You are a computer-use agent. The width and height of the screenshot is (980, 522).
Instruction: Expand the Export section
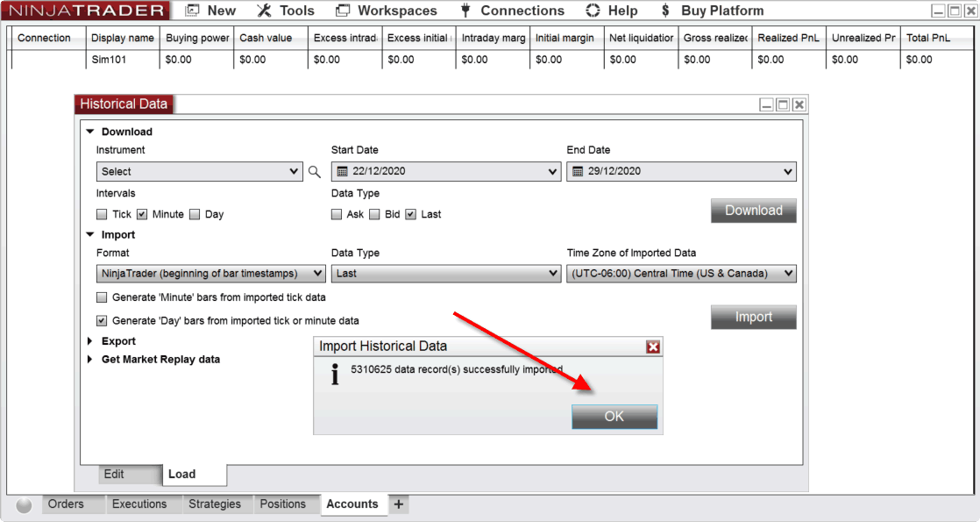coord(90,341)
